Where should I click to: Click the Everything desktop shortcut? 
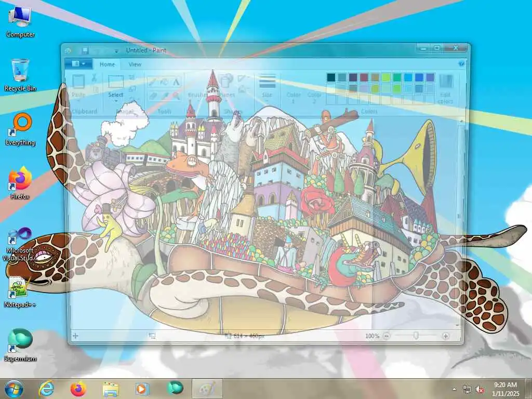coord(20,129)
